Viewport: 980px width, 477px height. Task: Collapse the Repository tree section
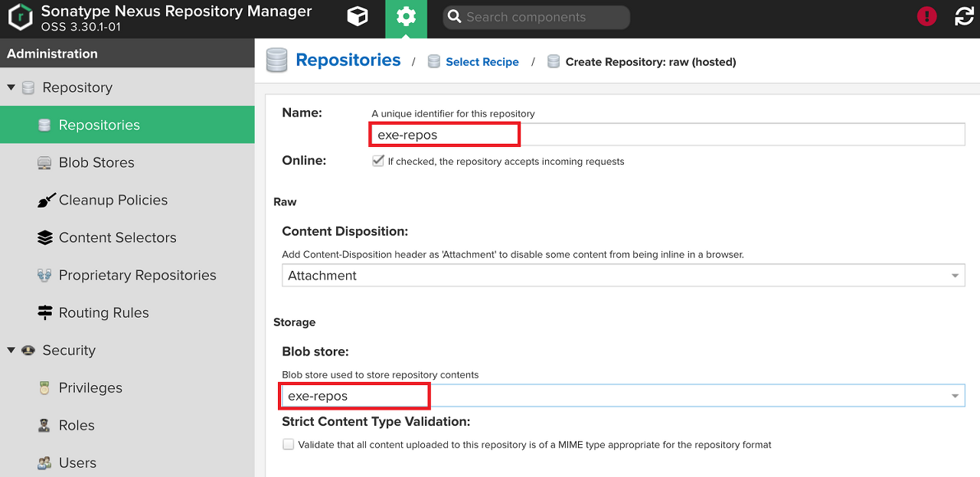pos(11,88)
